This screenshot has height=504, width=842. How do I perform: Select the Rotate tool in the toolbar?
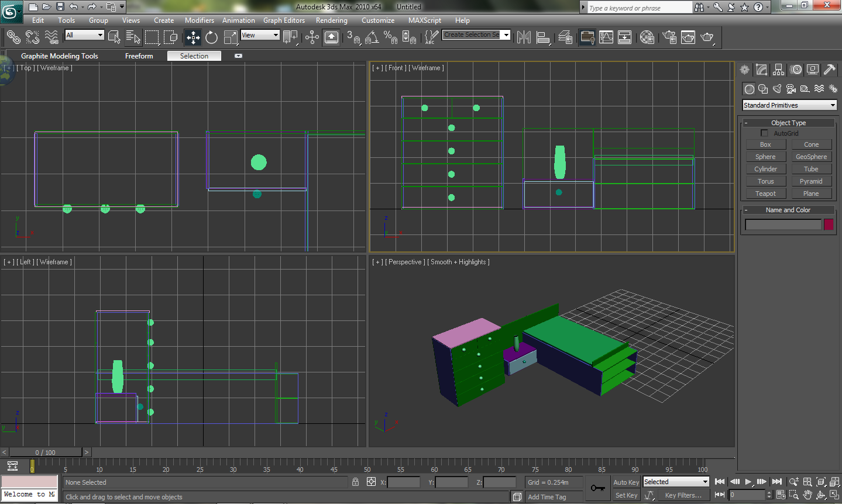[211, 37]
